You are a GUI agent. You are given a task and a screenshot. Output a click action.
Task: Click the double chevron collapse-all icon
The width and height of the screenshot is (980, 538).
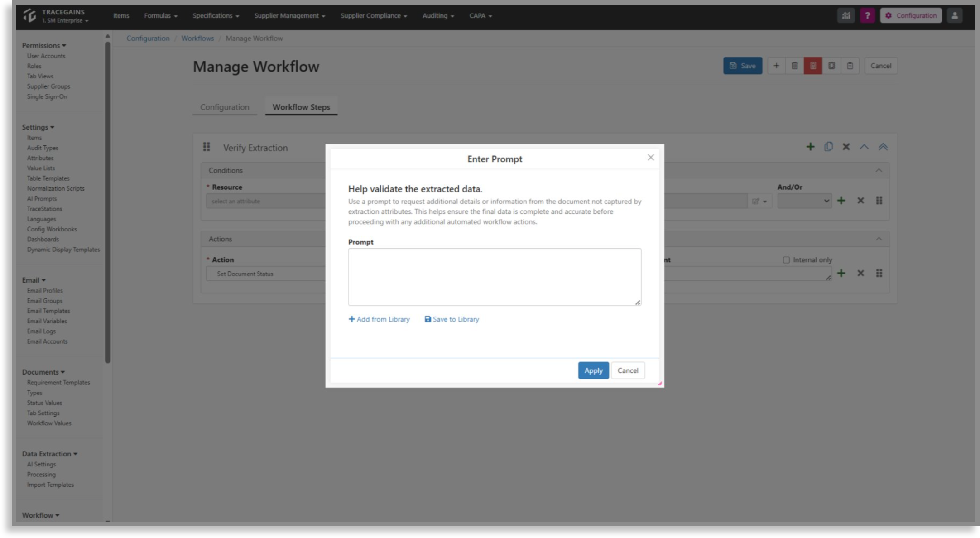click(x=883, y=147)
